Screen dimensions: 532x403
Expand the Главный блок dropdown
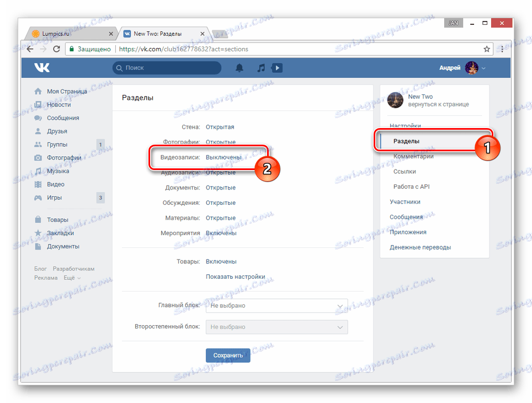click(x=276, y=305)
